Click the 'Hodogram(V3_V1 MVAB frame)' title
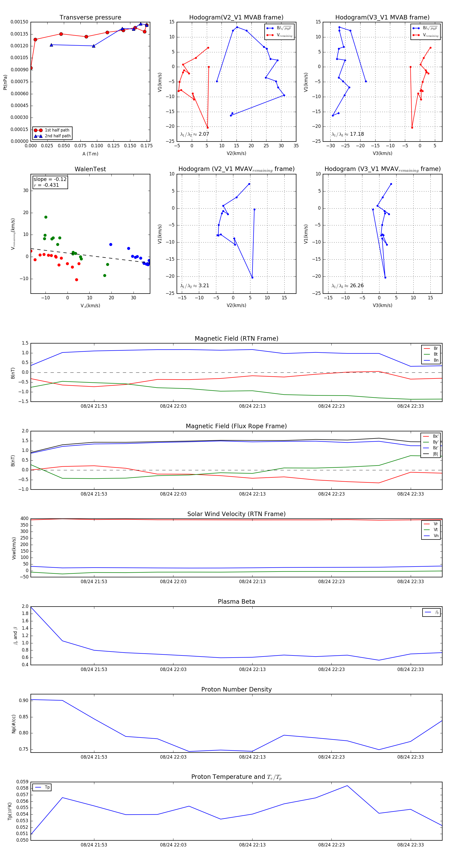The height and width of the screenshot is (868, 473). point(382,18)
